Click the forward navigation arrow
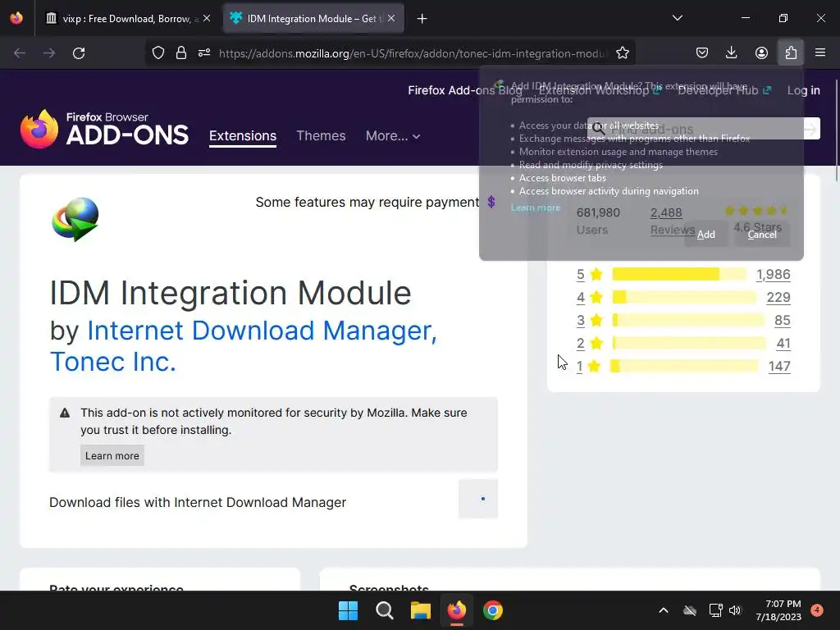The width and height of the screenshot is (840, 630). [48, 53]
